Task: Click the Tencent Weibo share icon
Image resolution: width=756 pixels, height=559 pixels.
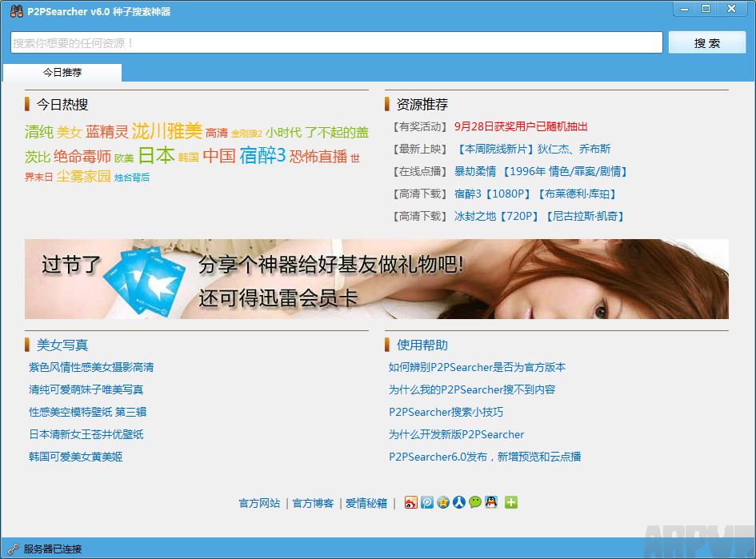Action: coord(427,503)
